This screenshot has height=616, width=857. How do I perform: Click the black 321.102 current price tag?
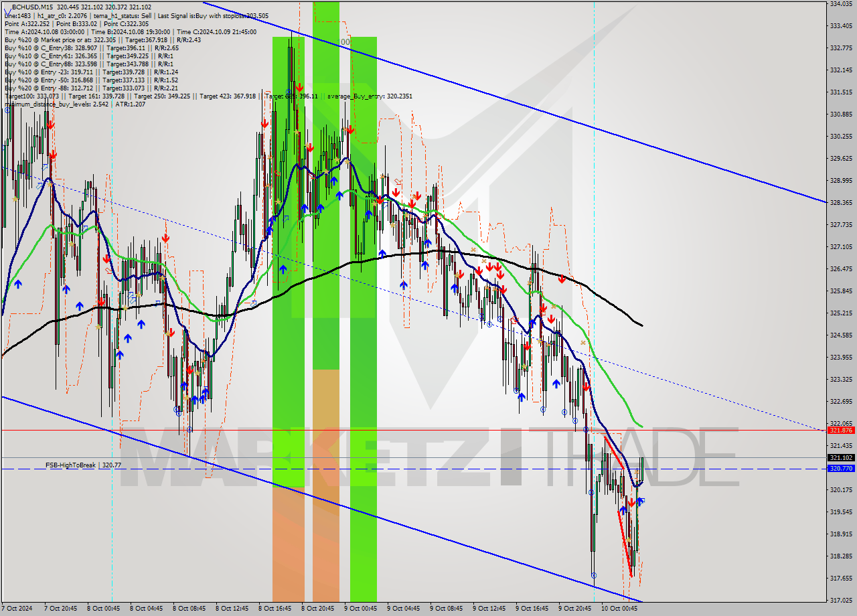pos(841,458)
